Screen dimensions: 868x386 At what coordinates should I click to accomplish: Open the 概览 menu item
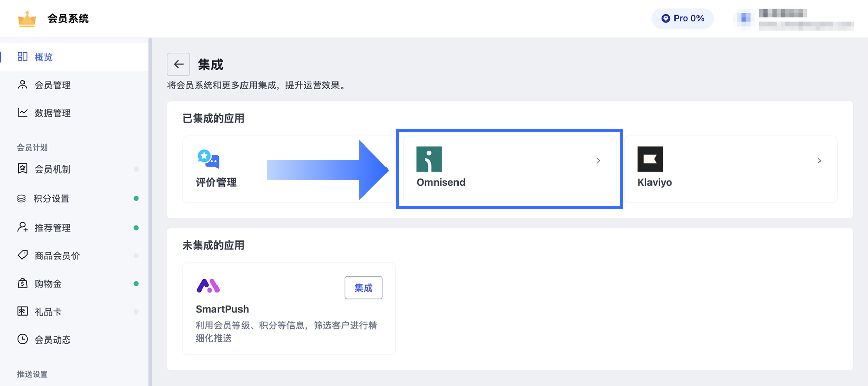[x=74, y=57]
